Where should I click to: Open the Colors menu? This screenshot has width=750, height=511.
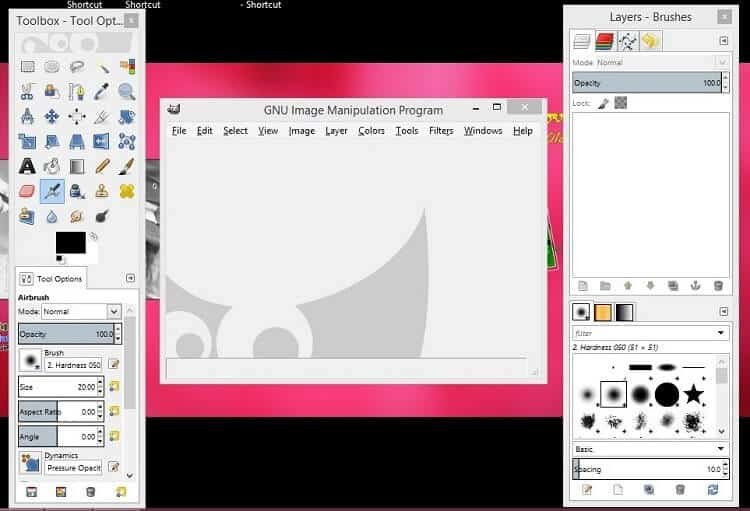click(371, 131)
